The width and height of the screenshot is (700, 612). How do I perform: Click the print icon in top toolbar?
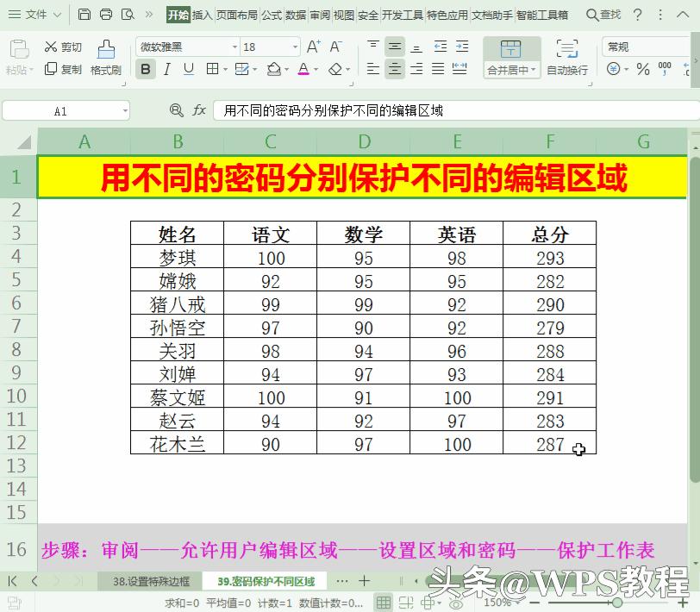(106, 15)
